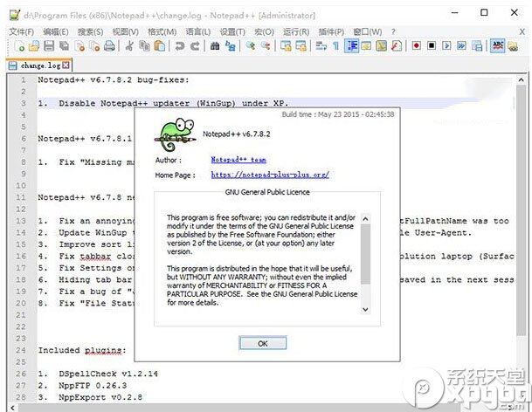The height and width of the screenshot is (412, 532).
Task: Open the 语言(L) menu
Action: tap(197, 32)
